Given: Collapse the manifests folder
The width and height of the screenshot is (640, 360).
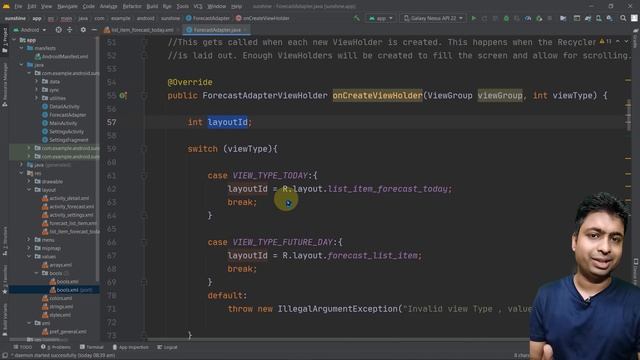Looking at the screenshot, I should [22, 48].
